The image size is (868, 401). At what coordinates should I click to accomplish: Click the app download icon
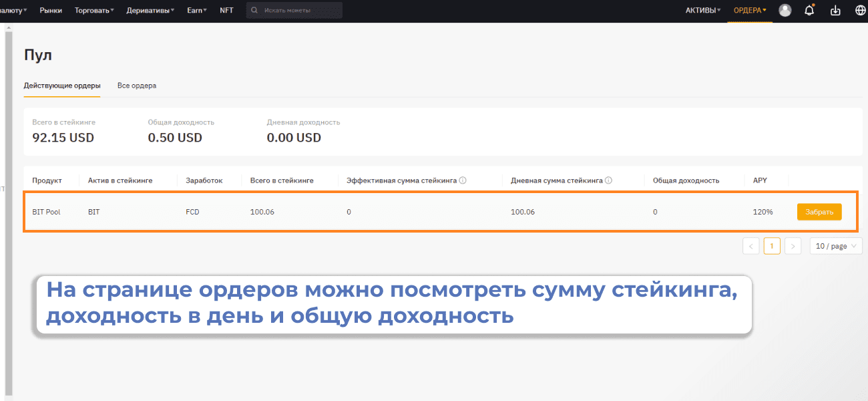[x=835, y=10]
